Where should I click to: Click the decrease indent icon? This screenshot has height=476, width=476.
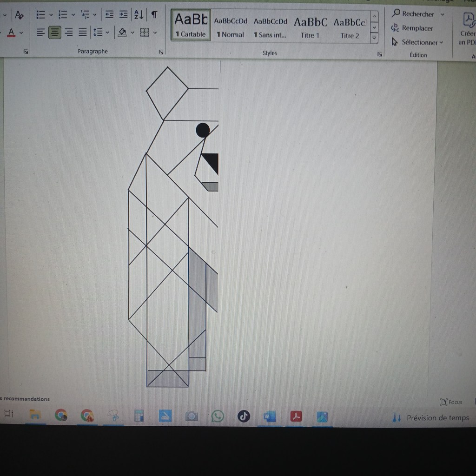click(109, 15)
